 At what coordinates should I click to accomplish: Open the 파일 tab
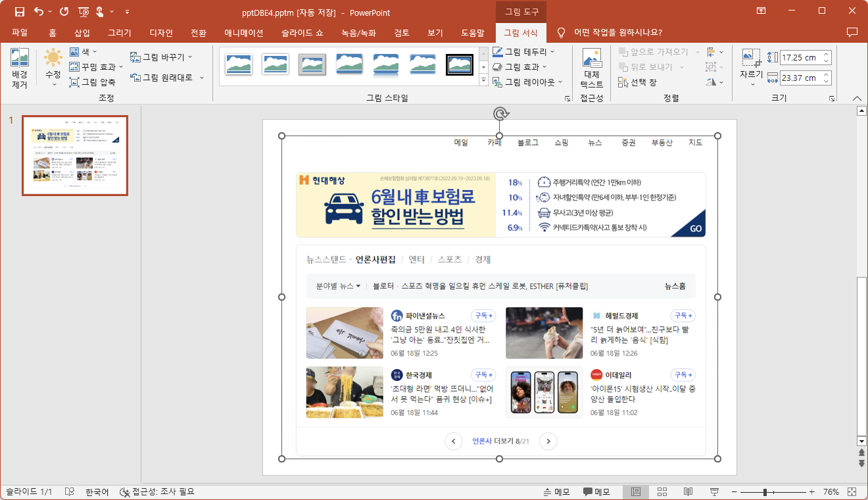point(20,33)
